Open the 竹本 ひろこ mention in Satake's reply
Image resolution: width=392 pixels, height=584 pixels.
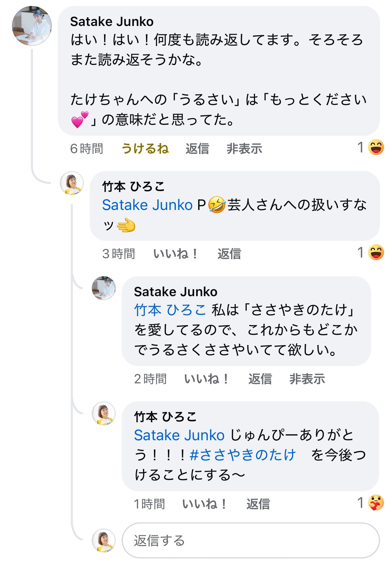170,310
